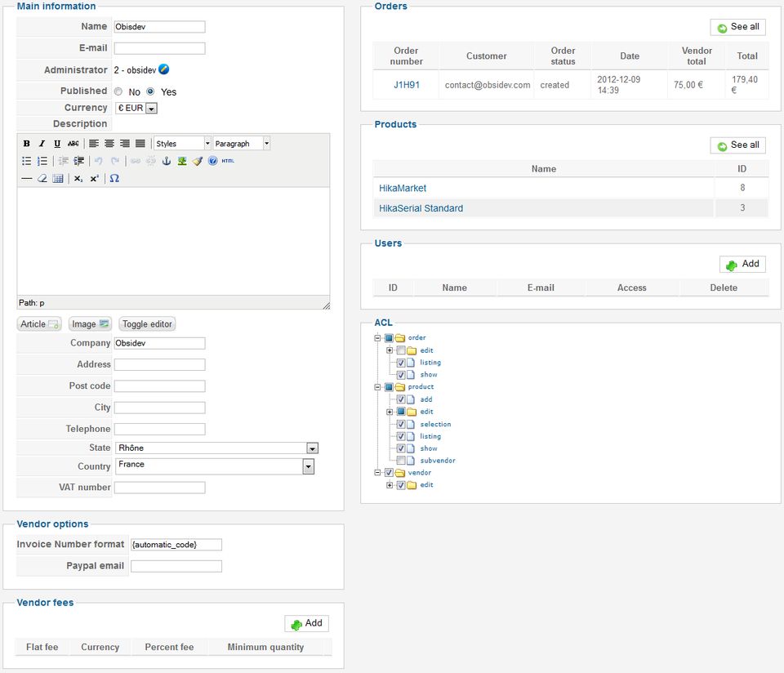Select the Published Yes radio button
The height and width of the screenshot is (673, 784).
coord(150,91)
